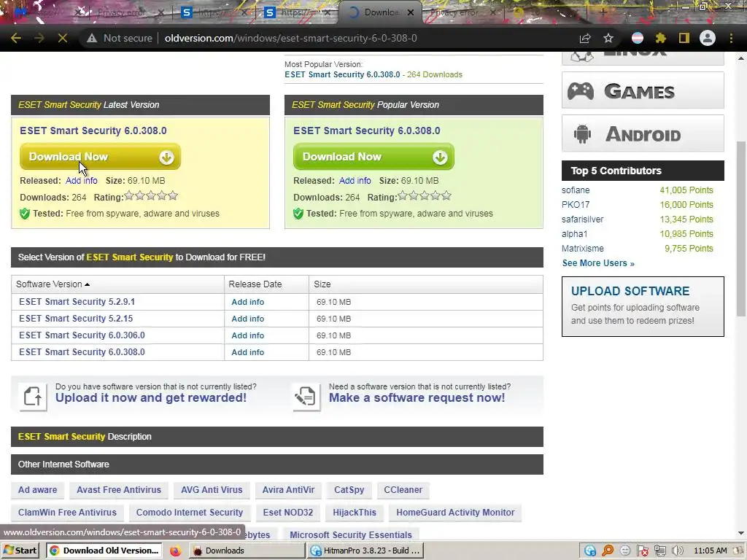Screen dimensions: 747x560
Task: Open the Extensions puzzle piece menu
Action: pos(661,38)
